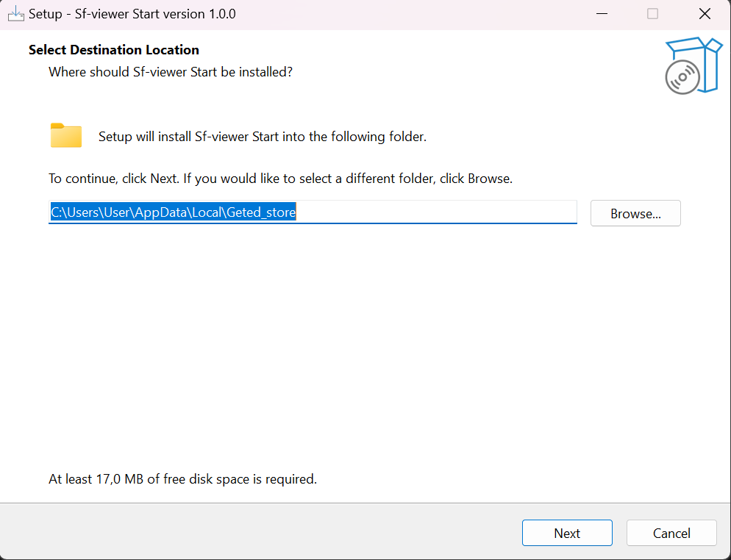The image size is (731, 560).
Task: Open Browse to choose a different folder
Action: click(635, 213)
